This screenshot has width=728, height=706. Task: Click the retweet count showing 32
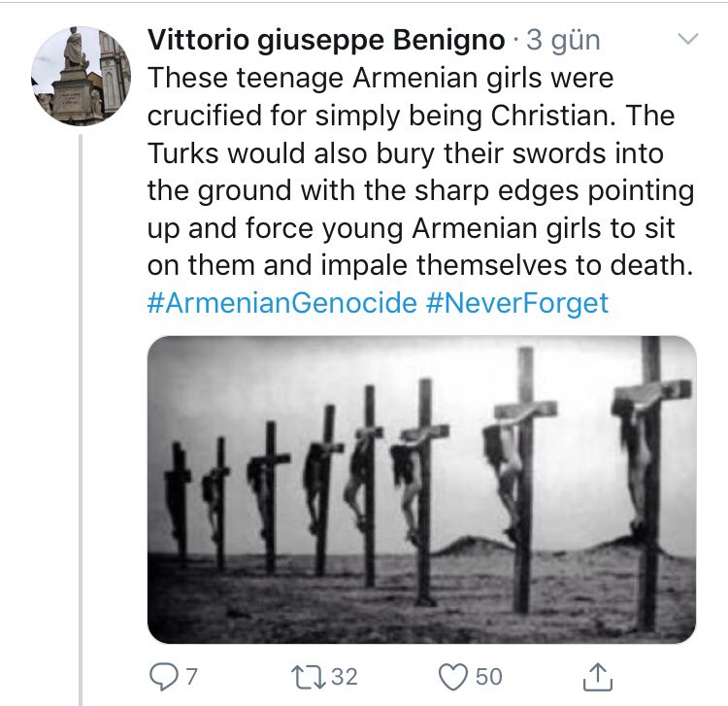click(x=344, y=677)
